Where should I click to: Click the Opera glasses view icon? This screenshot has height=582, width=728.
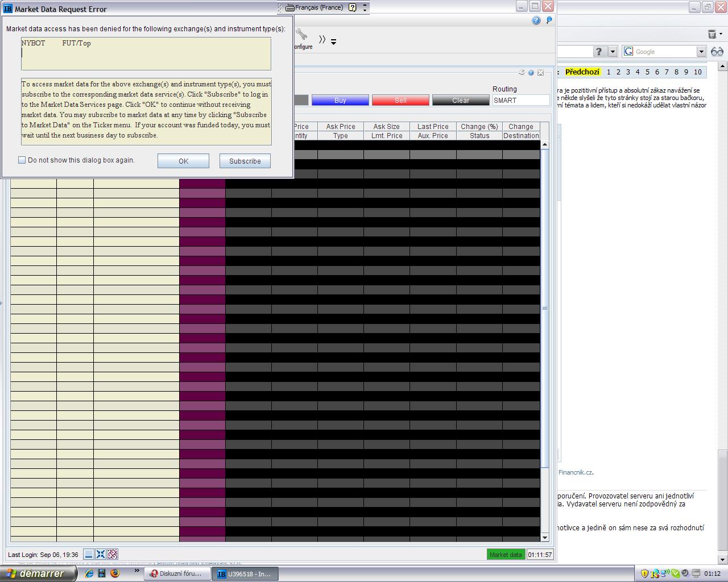click(717, 52)
